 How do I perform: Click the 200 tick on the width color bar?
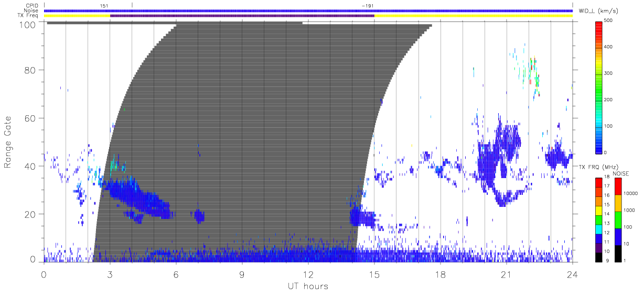point(609,100)
